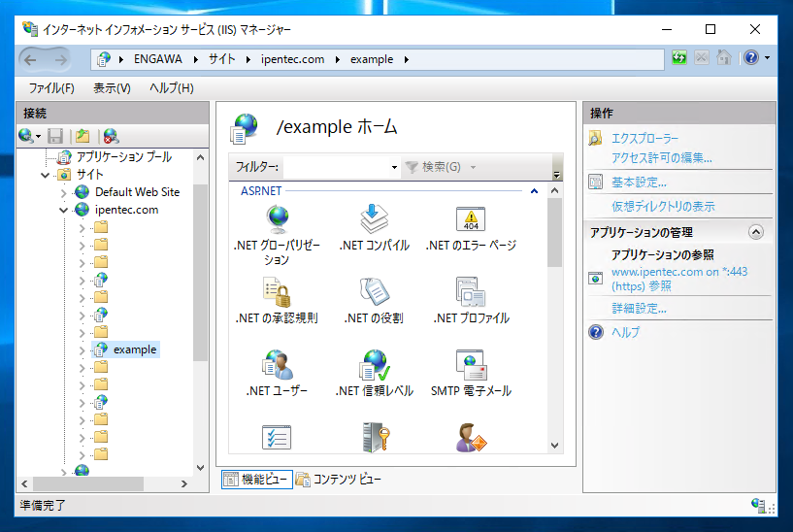Open .NET のエラー ページ feature

(471, 228)
